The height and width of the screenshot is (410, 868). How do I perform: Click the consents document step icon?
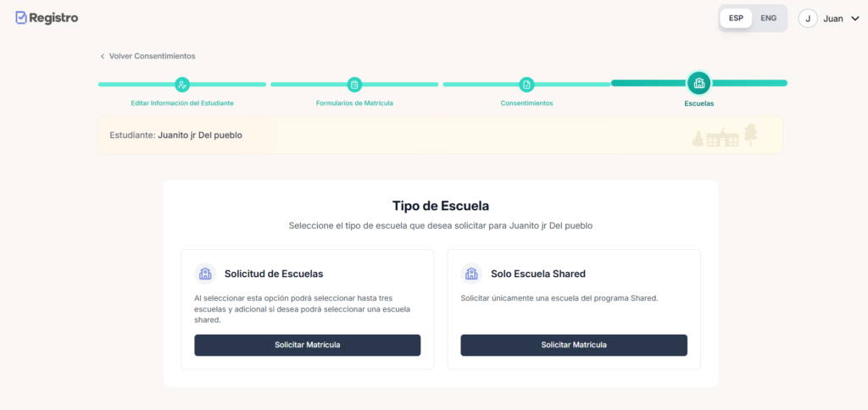point(526,85)
